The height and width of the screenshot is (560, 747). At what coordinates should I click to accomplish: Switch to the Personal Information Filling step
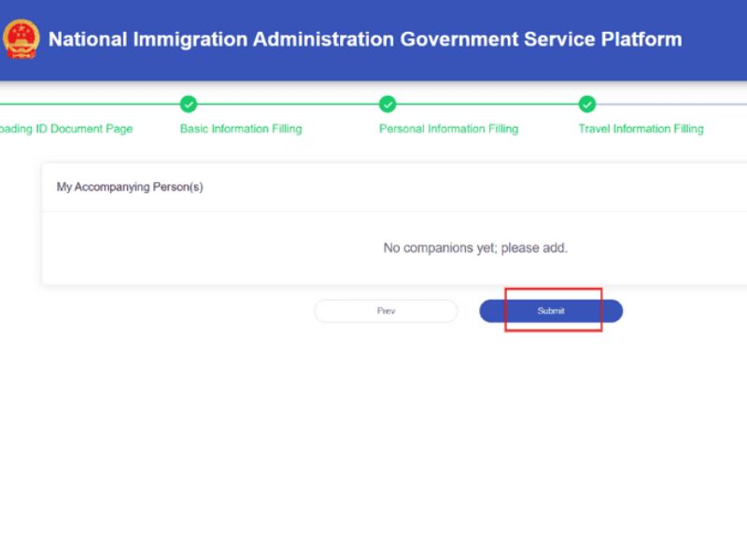(x=448, y=129)
